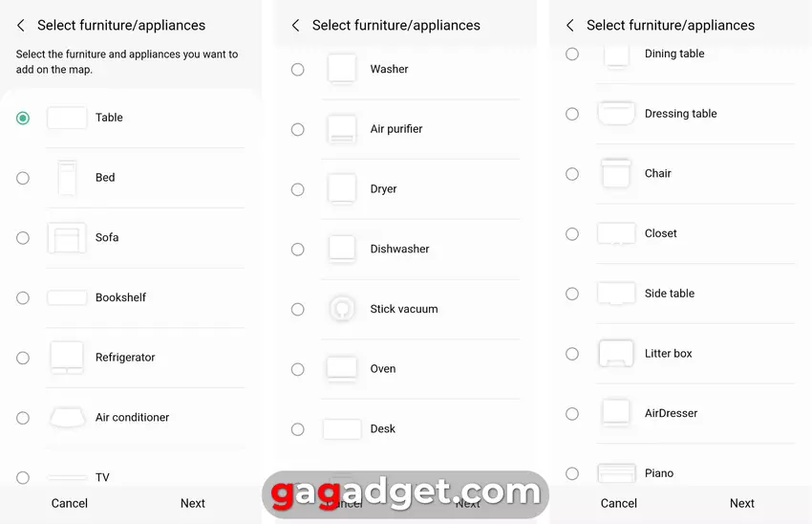The width and height of the screenshot is (812, 524).
Task: Click the Sofa furniture icon
Action: [67, 238]
